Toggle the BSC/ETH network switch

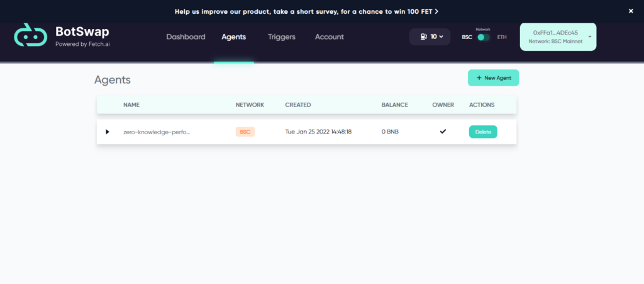click(484, 37)
